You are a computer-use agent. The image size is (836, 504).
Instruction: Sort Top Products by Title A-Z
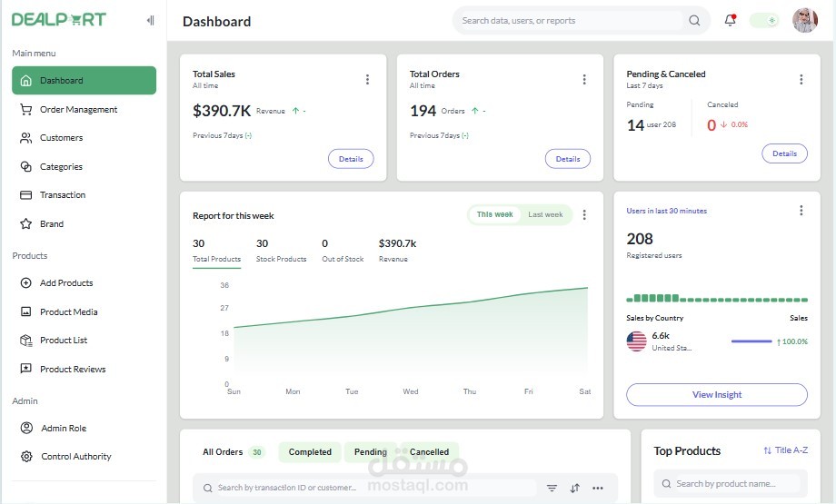click(x=785, y=450)
